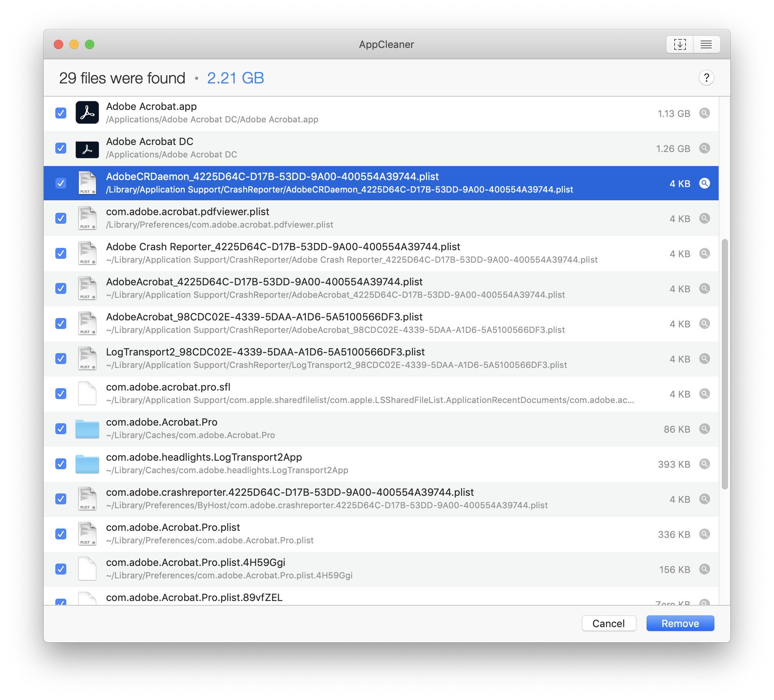Reveal Adobe Acrobat.app in Finder magnifier

click(704, 113)
